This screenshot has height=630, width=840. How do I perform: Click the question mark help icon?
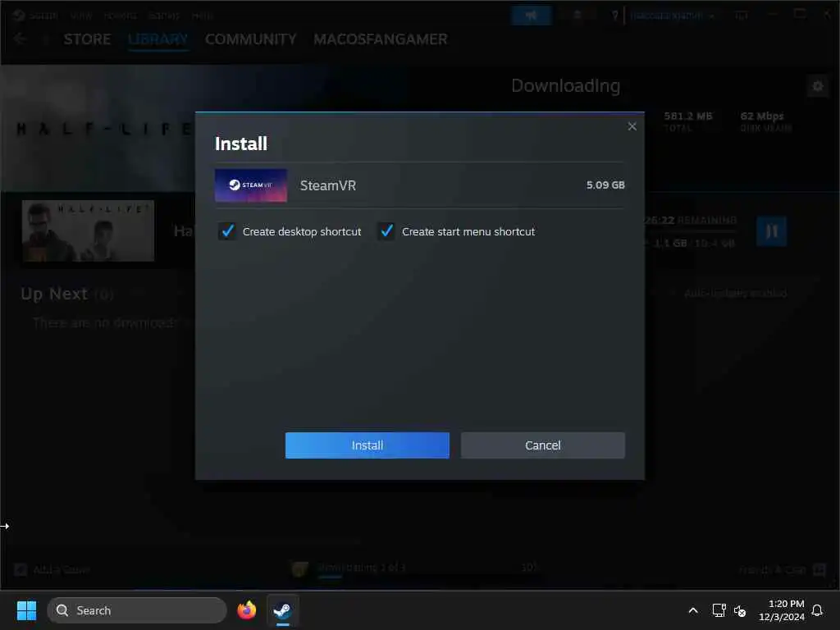pos(615,16)
